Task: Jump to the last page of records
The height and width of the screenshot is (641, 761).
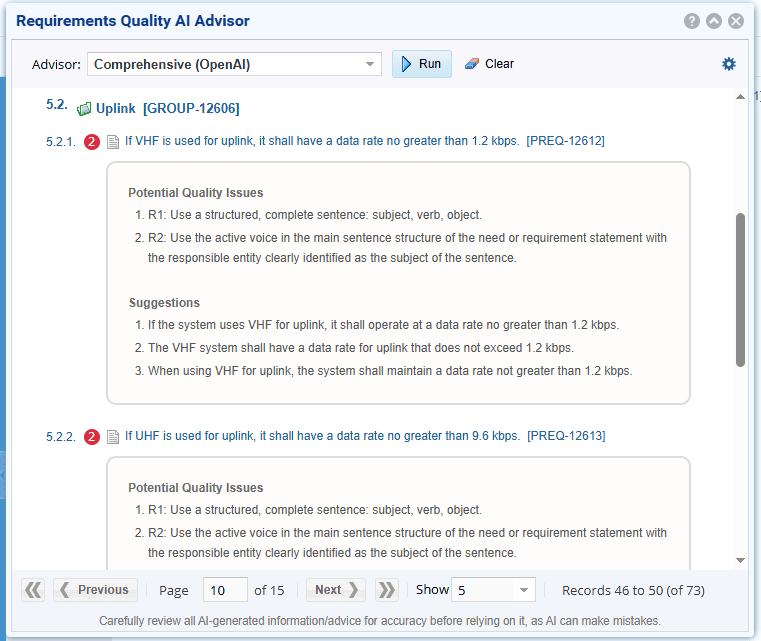Action: click(x=387, y=590)
